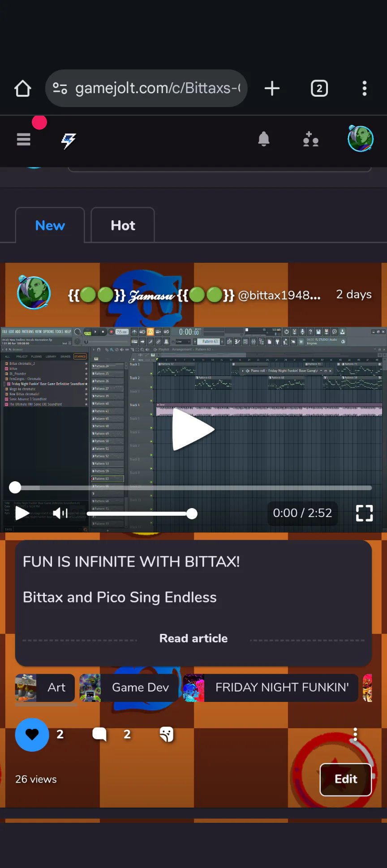Viewport: 387px width, 868px height.
Task: Open the Zamasu display name profile
Action: point(151,295)
